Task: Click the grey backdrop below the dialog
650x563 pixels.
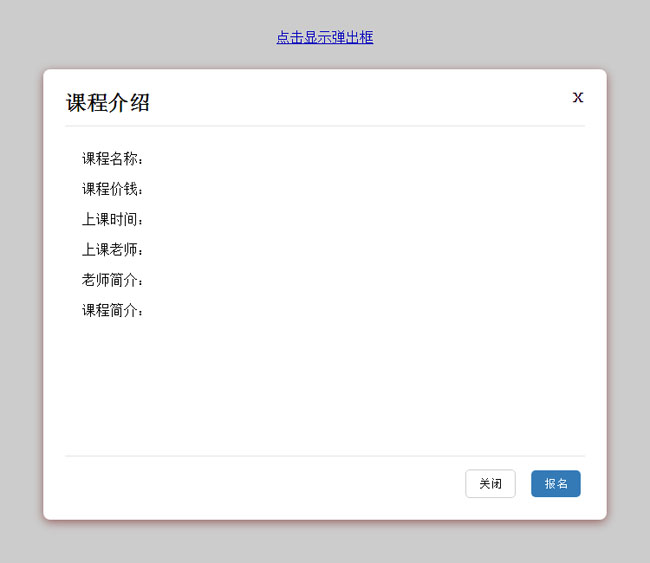Action: [x=325, y=542]
